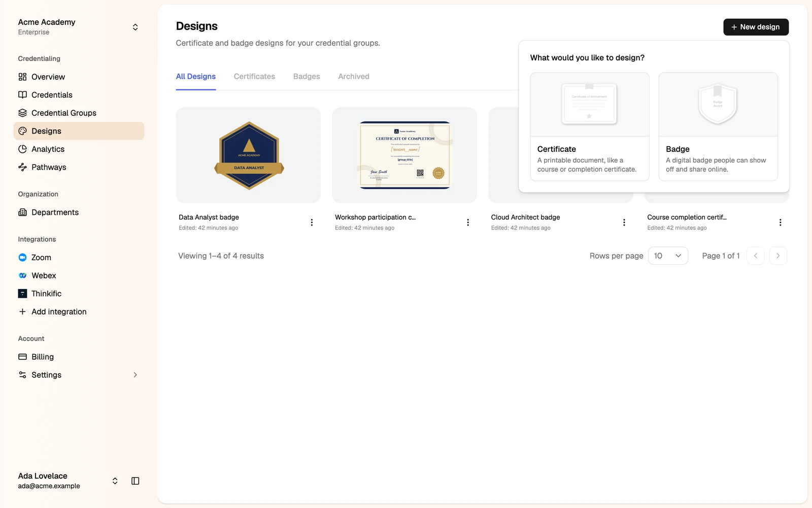Click the Billing card icon
The width and height of the screenshot is (812, 508).
(x=22, y=357)
